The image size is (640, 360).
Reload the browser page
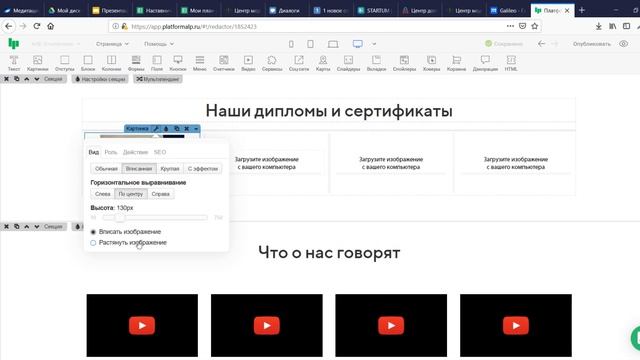tap(37, 26)
